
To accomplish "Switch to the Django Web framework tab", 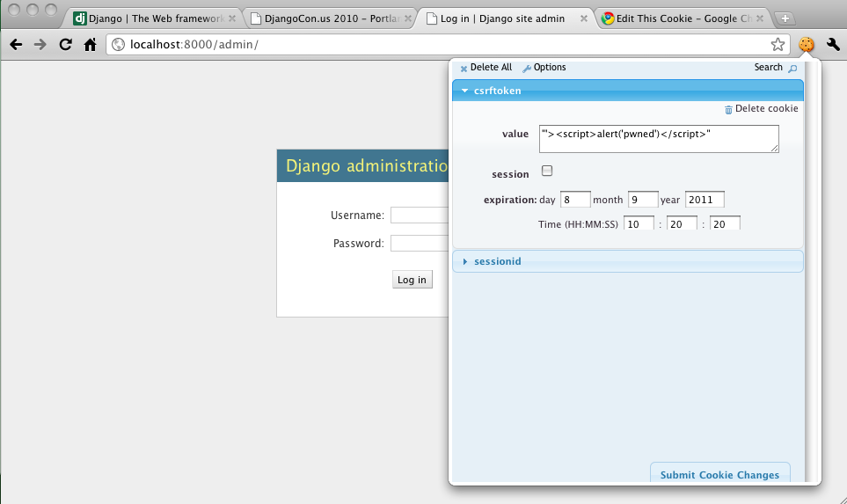I will coord(156,18).
